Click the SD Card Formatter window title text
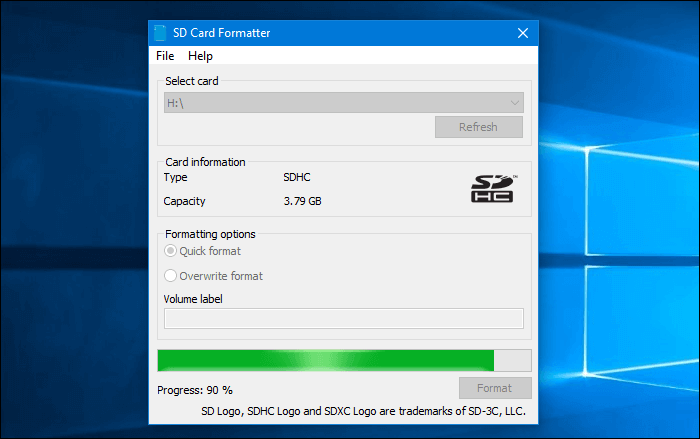Screen dimensions: 700x439 tap(221, 33)
